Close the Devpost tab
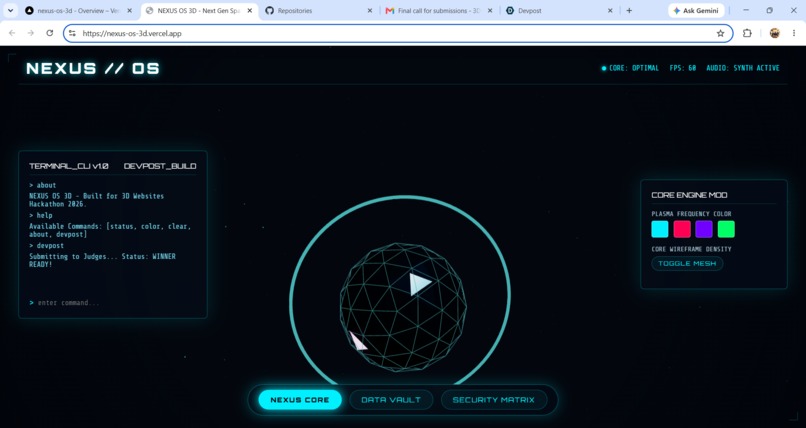The width and height of the screenshot is (806, 428). pyautogui.click(x=610, y=10)
